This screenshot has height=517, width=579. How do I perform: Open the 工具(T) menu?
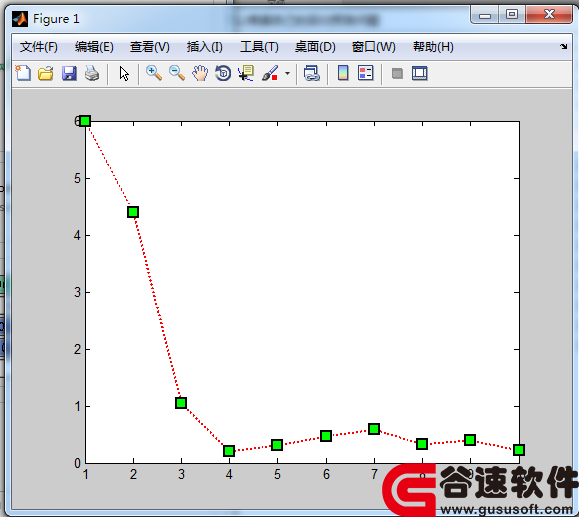pos(259,47)
